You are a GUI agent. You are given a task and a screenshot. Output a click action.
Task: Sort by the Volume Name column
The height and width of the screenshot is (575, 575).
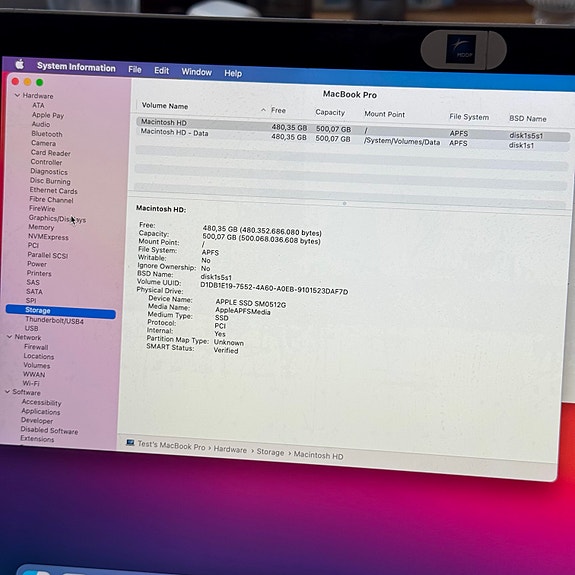click(x=165, y=106)
